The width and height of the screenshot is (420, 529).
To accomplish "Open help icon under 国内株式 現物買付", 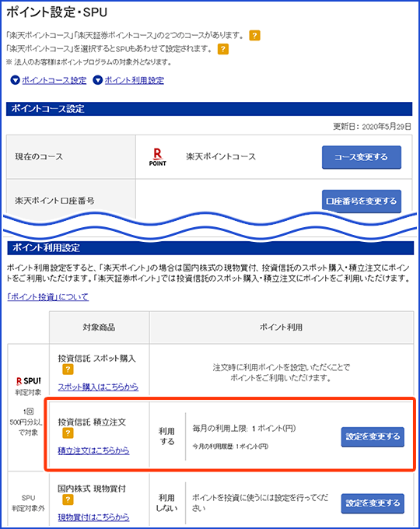I will click(68, 499).
